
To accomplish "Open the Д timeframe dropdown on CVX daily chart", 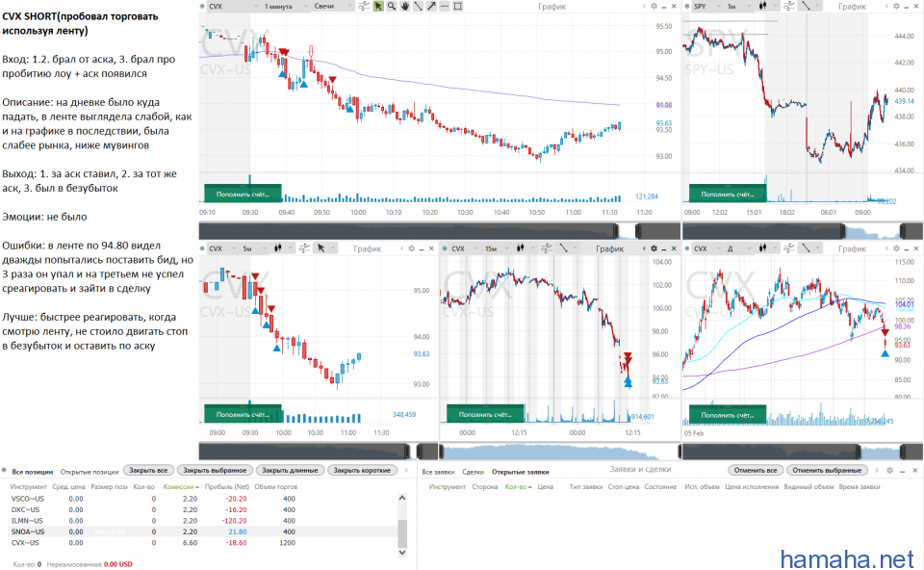I will pos(739,248).
